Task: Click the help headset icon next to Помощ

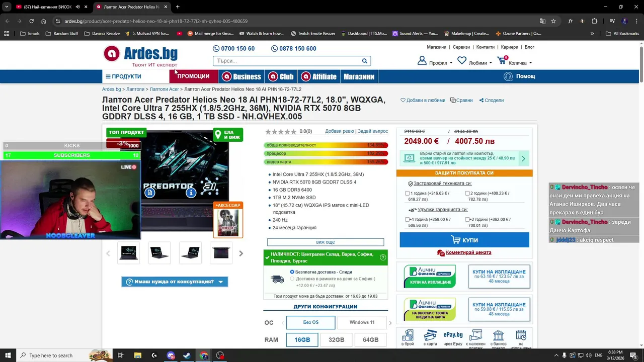Action: point(508,76)
